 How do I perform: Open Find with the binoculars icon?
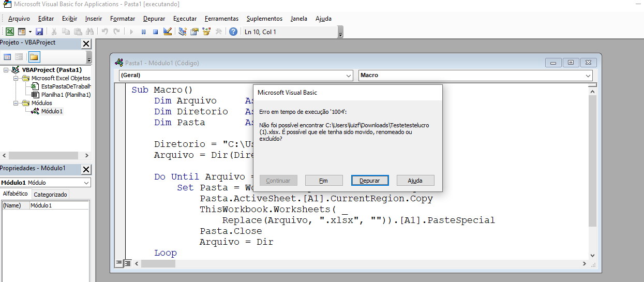[x=89, y=32]
